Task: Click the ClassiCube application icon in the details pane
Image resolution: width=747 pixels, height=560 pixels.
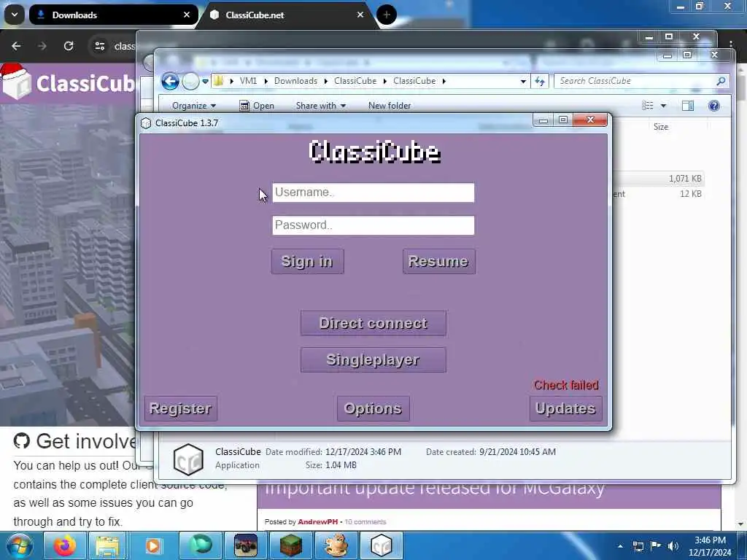Action: click(x=188, y=459)
